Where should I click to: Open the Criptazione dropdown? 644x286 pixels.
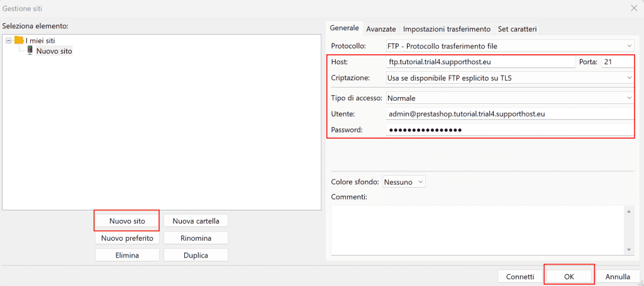pos(509,77)
